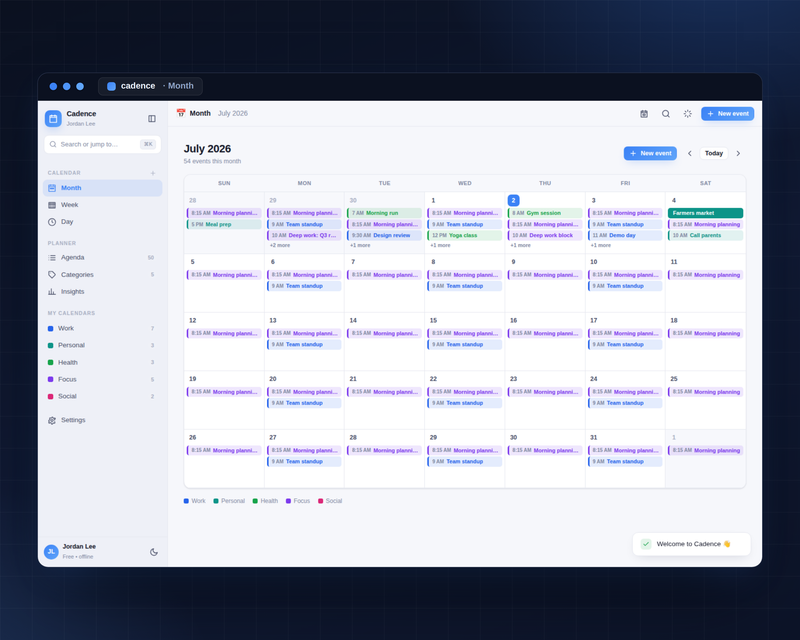Open Design review event on June 30
Image resolution: width=800 pixels, height=640 pixels.
(x=384, y=235)
